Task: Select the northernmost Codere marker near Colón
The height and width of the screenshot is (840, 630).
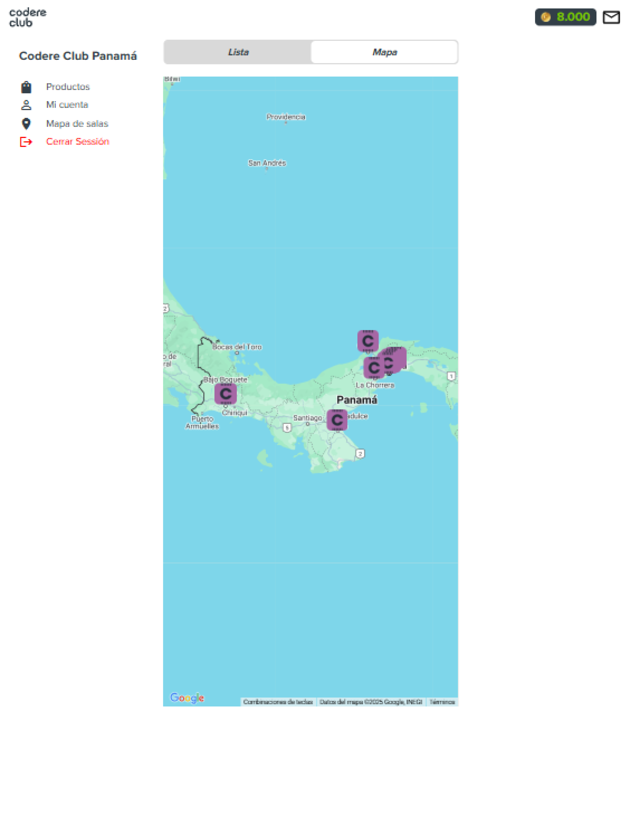Action: point(367,341)
